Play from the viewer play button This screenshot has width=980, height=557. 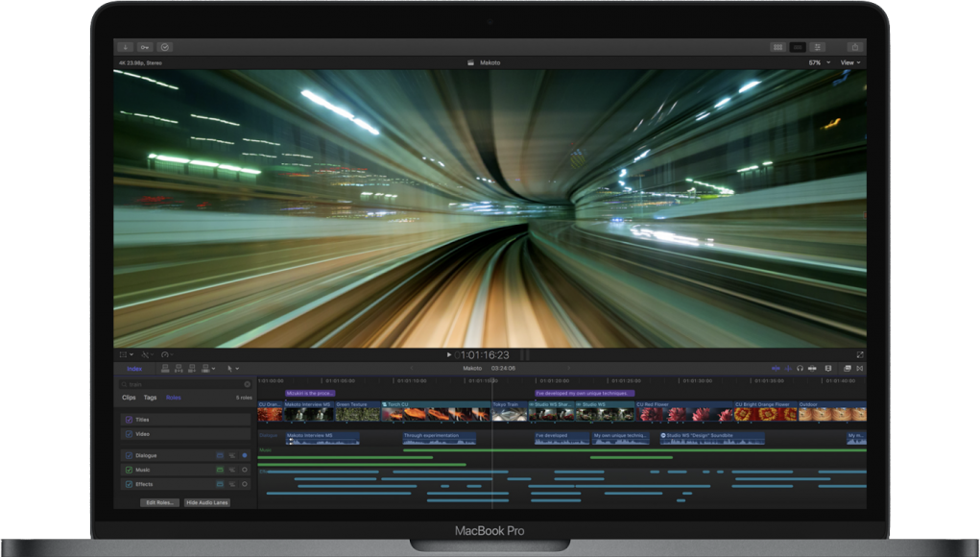(449, 354)
